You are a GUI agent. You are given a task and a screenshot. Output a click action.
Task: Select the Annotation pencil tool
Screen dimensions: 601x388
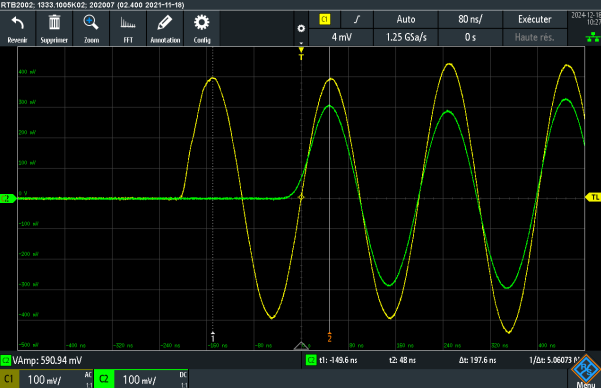[x=165, y=23]
